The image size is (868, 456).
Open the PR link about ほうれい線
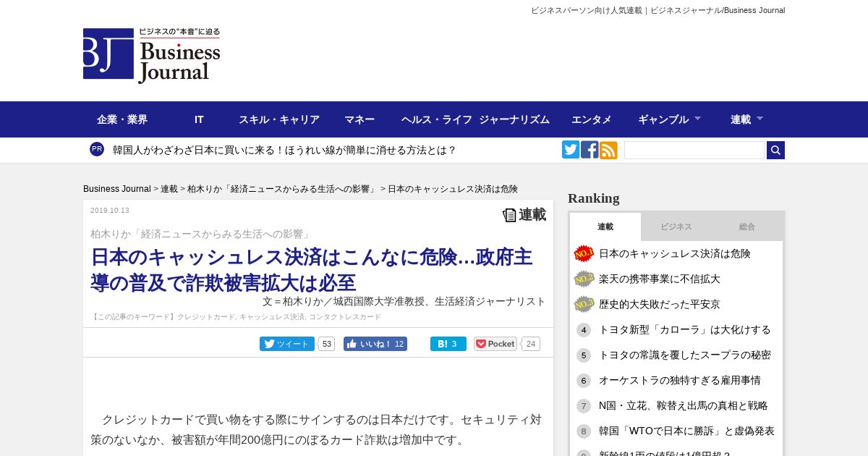coord(284,150)
